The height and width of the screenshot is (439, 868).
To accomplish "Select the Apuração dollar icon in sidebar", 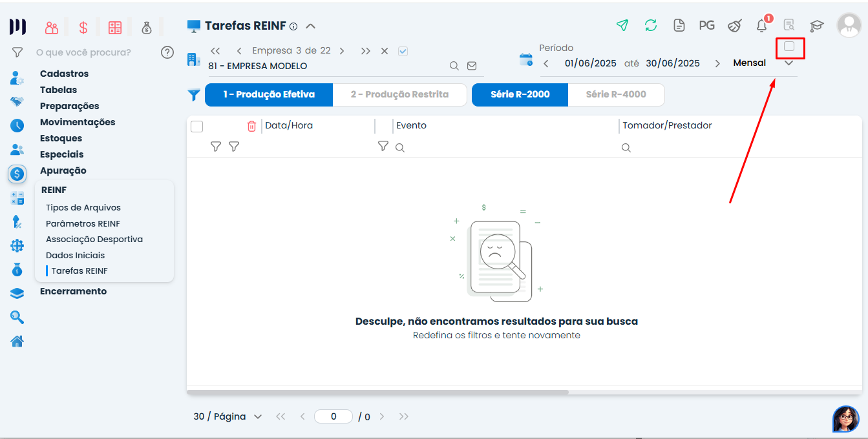I will 17,174.
